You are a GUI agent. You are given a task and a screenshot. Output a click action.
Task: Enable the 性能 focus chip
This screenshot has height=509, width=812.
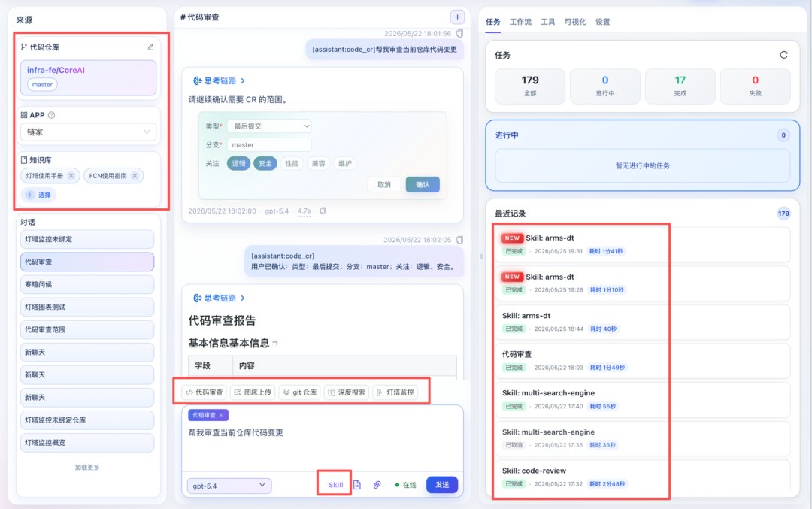point(292,164)
